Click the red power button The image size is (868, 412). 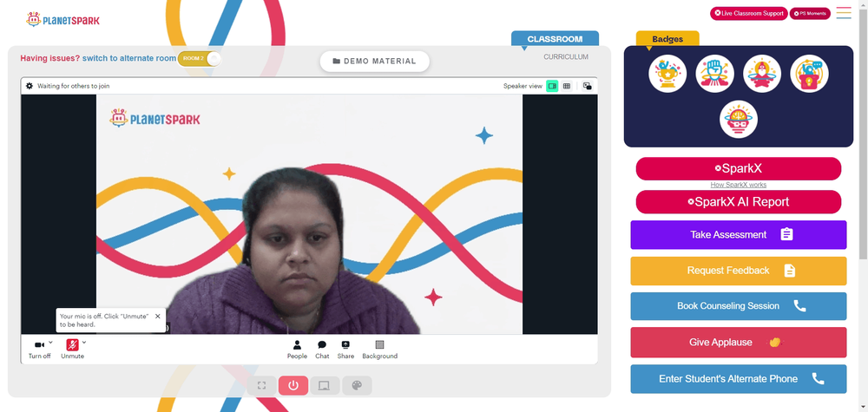tap(293, 385)
